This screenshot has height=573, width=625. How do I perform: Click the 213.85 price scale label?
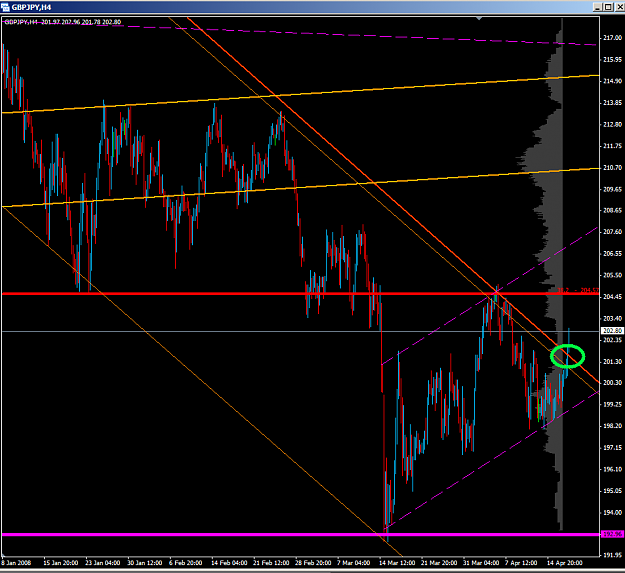(x=612, y=103)
